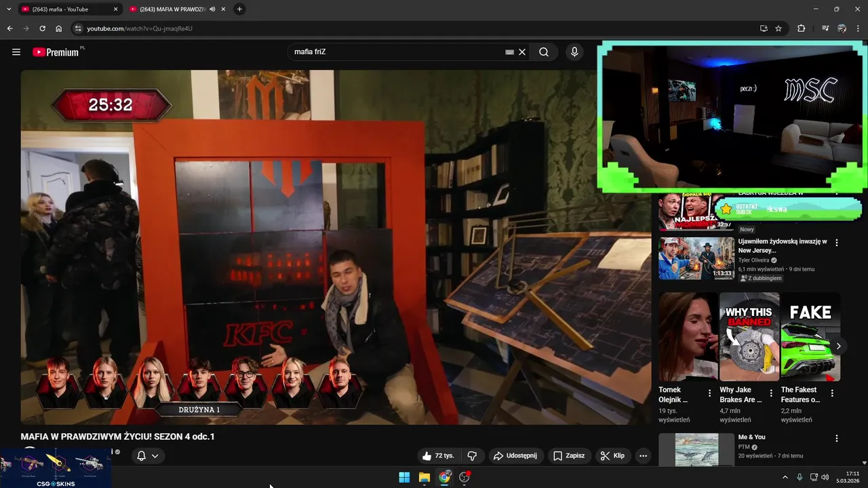This screenshot has height=488, width=868.
Task: Open Ujawniłem żydowską inwazję w New Jersey title
Action: tap(783, 246)
